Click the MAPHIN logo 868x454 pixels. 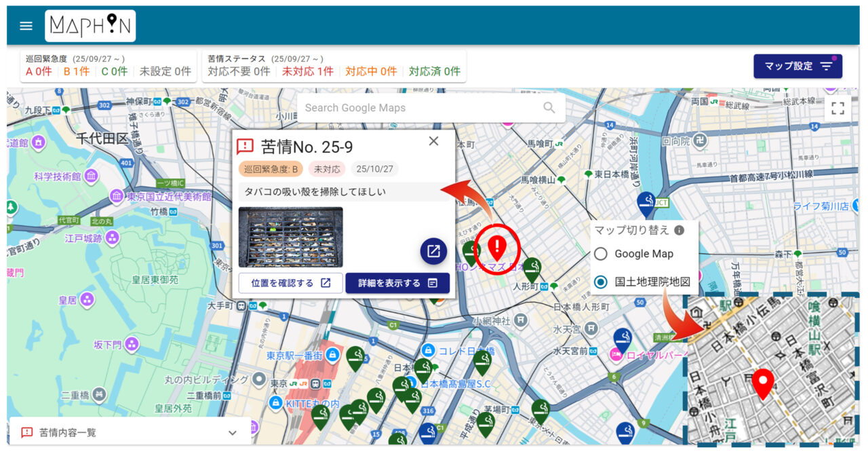90,26
